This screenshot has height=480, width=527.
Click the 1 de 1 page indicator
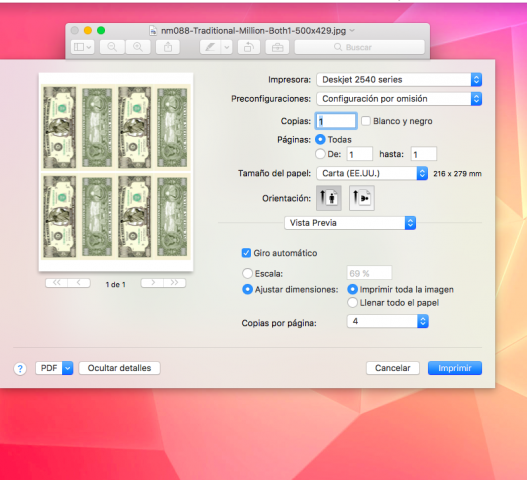(115, 285)
